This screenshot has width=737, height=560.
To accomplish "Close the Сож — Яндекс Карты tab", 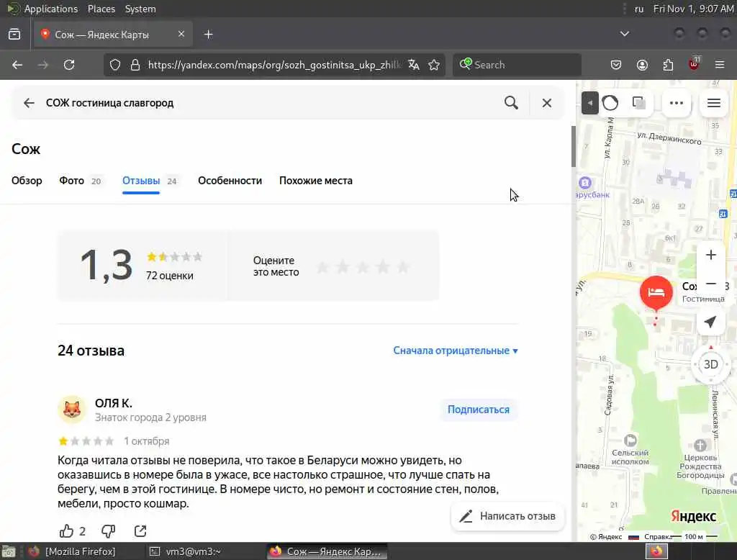I will (181, 34).
